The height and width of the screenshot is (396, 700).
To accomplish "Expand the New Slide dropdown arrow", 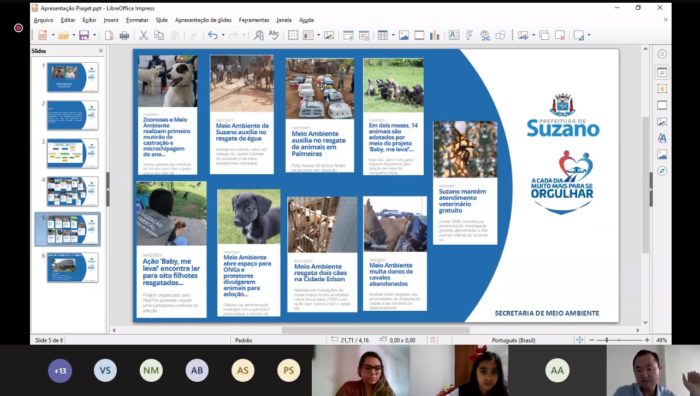I will [533, 35].
